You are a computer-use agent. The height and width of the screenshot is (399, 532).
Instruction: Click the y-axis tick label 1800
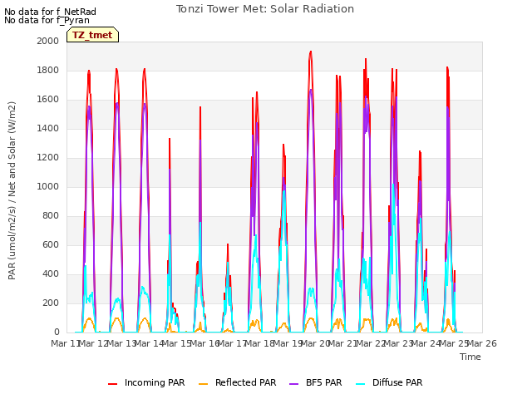click(48, 70)
